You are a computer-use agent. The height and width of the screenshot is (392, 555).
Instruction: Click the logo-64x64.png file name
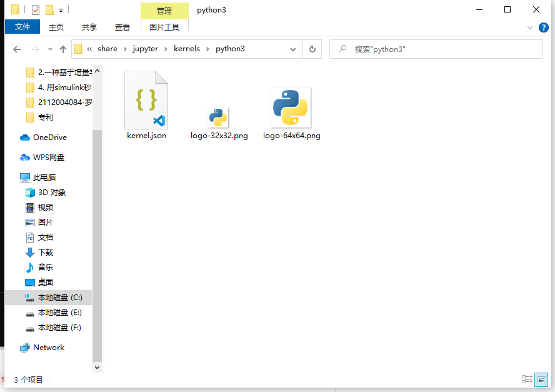(x=292, y=136)
